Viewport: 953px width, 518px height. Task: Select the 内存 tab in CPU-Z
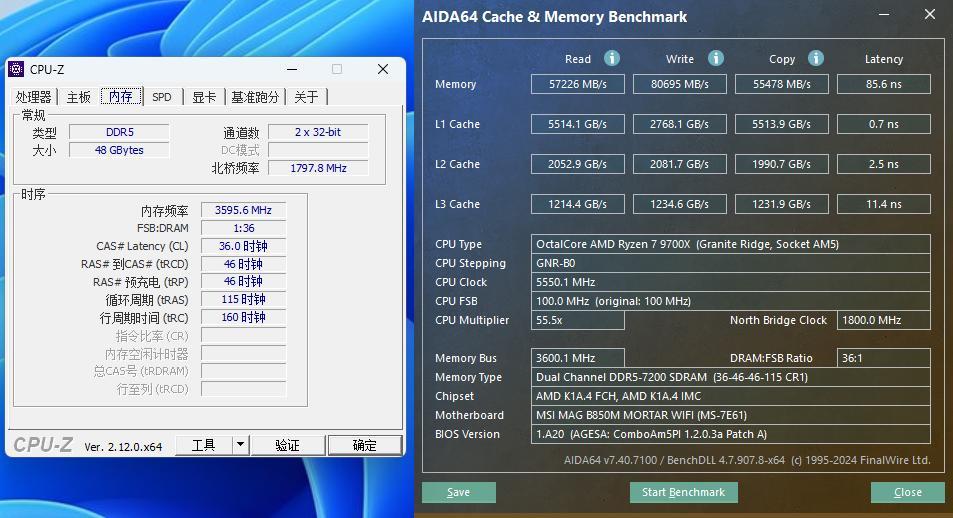coord(121,96)
